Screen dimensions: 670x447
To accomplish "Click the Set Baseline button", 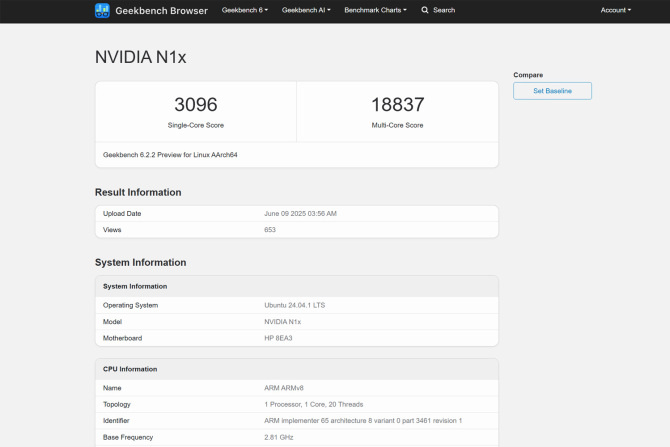I will pyautogui.click(x=552, y=91).
